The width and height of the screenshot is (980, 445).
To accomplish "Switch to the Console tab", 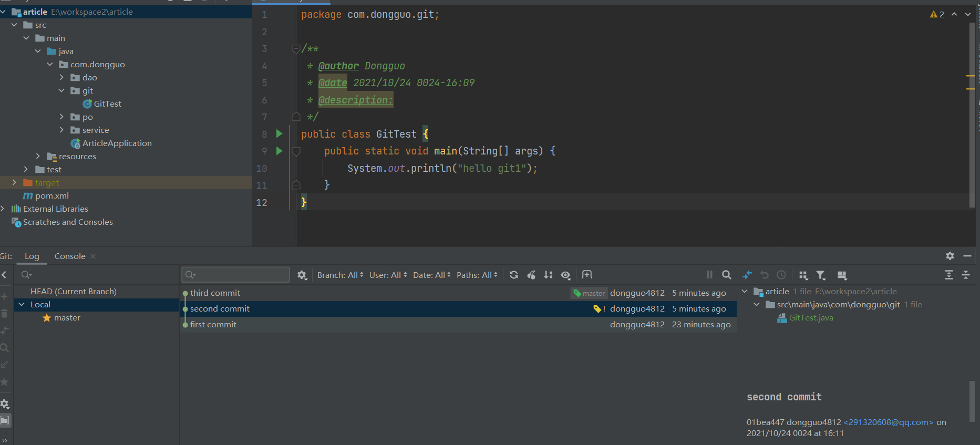I will [x=70, y=256].
